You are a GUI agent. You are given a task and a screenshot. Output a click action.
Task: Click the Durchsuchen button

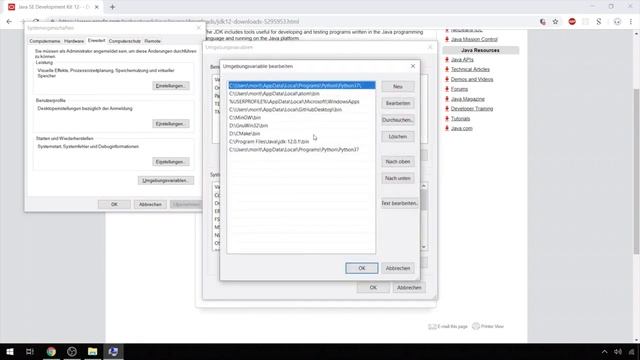click(398, 120)
